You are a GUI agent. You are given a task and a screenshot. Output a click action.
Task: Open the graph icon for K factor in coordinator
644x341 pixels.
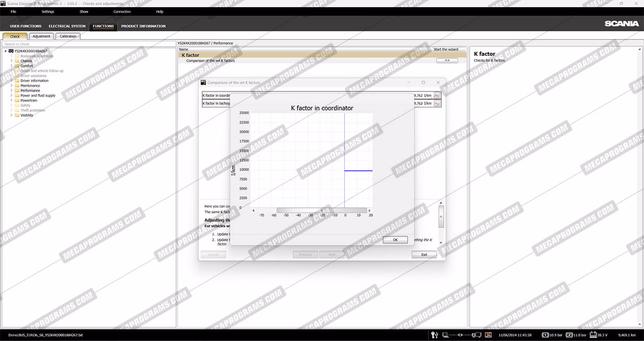[x=437, y=95]
